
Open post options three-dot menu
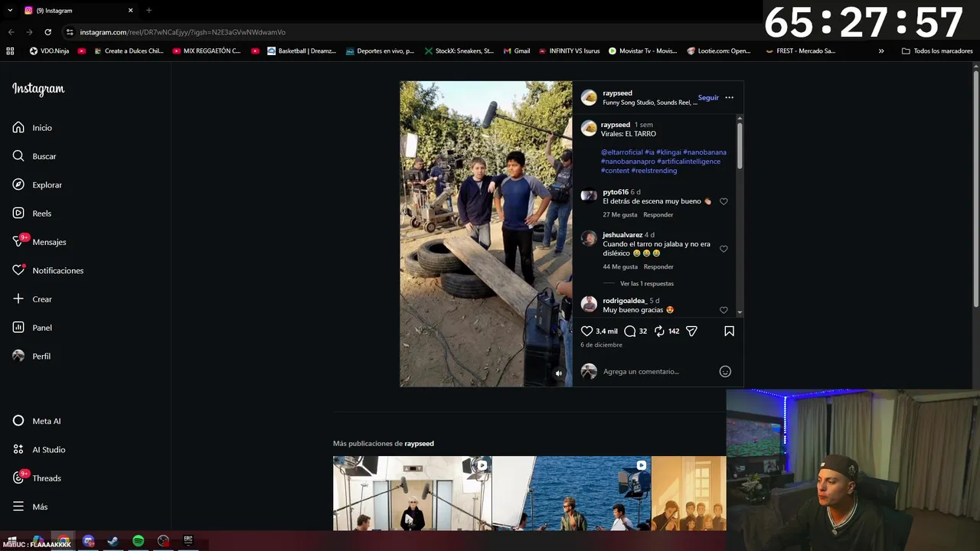(729, 97)
